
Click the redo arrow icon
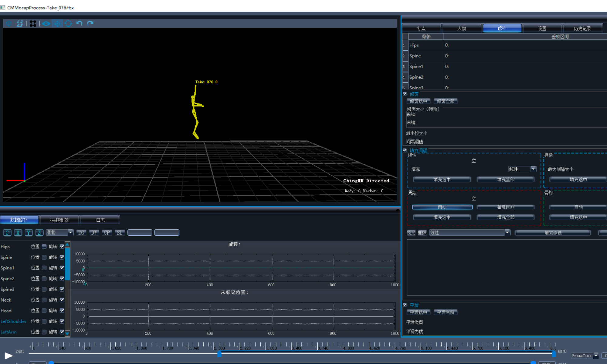tap(90, 23)
